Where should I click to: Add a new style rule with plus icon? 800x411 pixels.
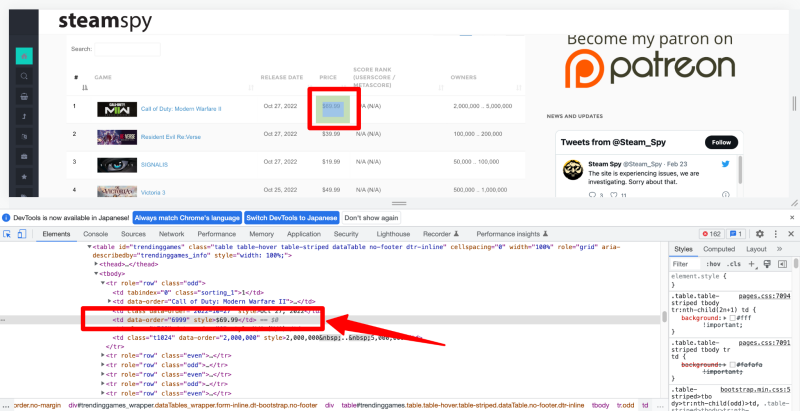[x=751, y=264]
